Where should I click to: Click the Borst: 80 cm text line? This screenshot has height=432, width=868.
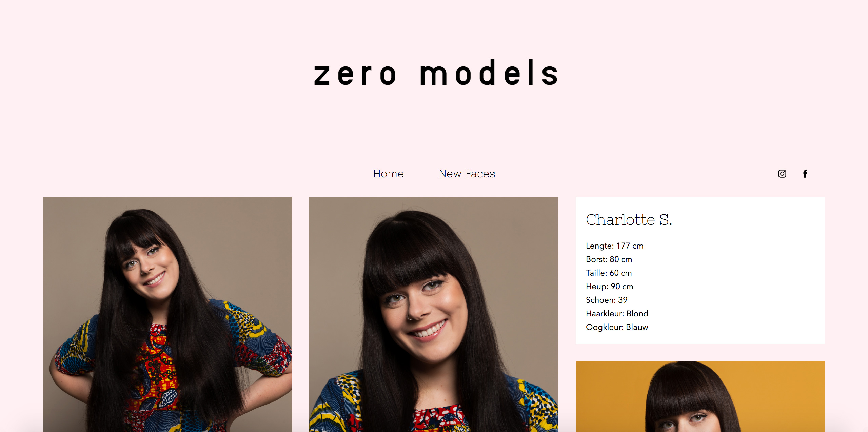tap(609, 259)
